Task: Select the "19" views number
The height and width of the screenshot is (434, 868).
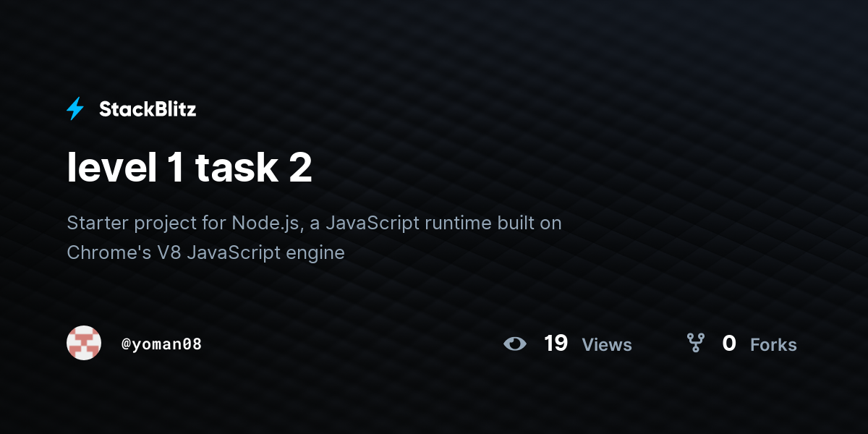Action: pos(556,343)
